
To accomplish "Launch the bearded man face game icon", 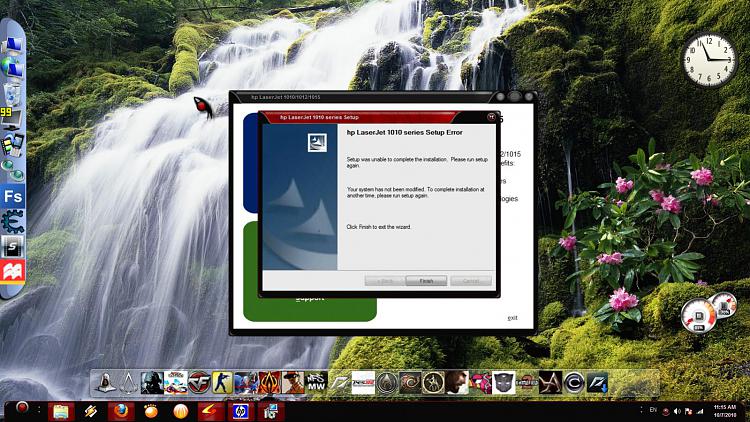I will (457, 383).
